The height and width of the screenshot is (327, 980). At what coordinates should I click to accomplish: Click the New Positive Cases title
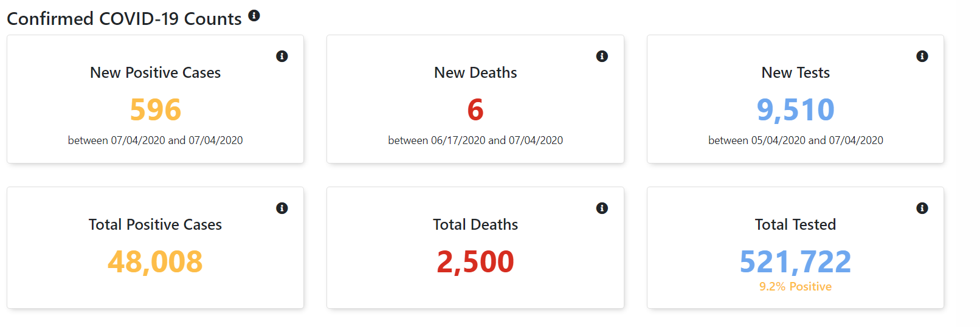(x=156, y=72)
